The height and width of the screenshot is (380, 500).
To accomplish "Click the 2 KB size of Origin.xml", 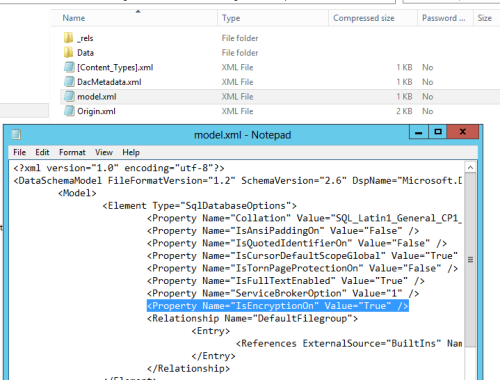I will pos(404,111).
